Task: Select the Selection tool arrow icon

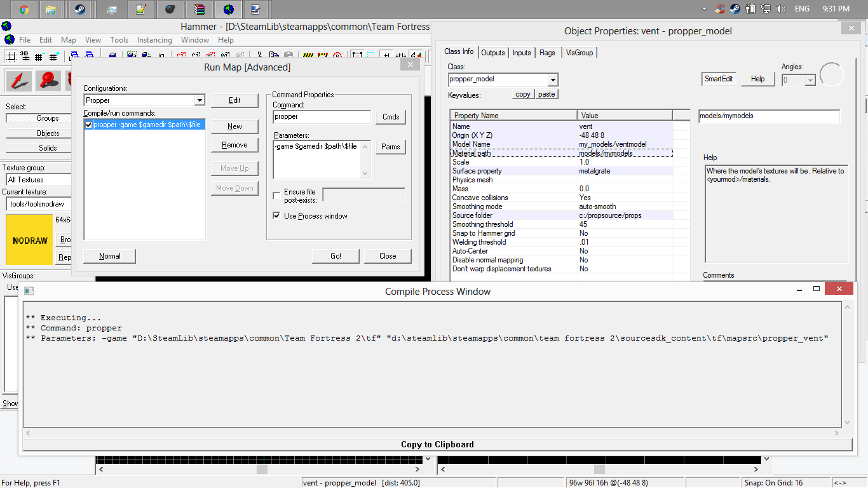Action: click(x=19, y=80)
